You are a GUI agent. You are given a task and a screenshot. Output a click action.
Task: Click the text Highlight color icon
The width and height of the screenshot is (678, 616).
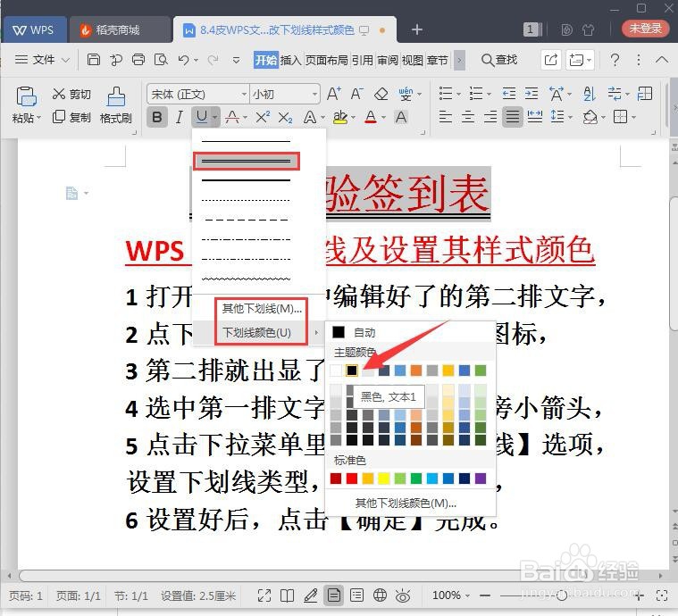(340, 117)
